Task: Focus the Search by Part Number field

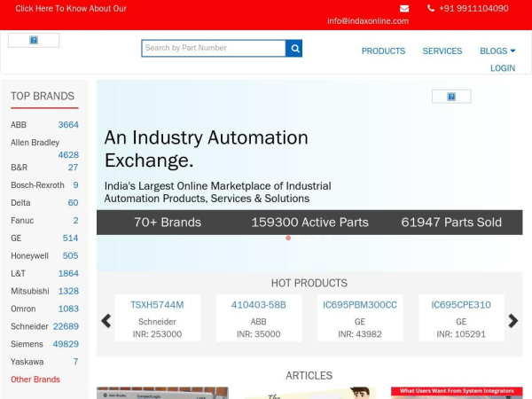Action: pos(214,49)
